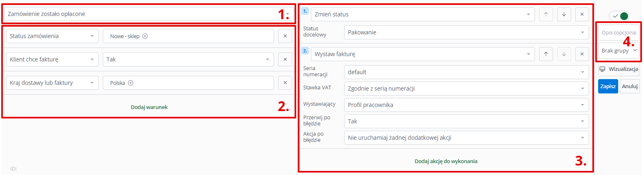
Task: Move Wystaw fakturę action up
Action: 546,54
